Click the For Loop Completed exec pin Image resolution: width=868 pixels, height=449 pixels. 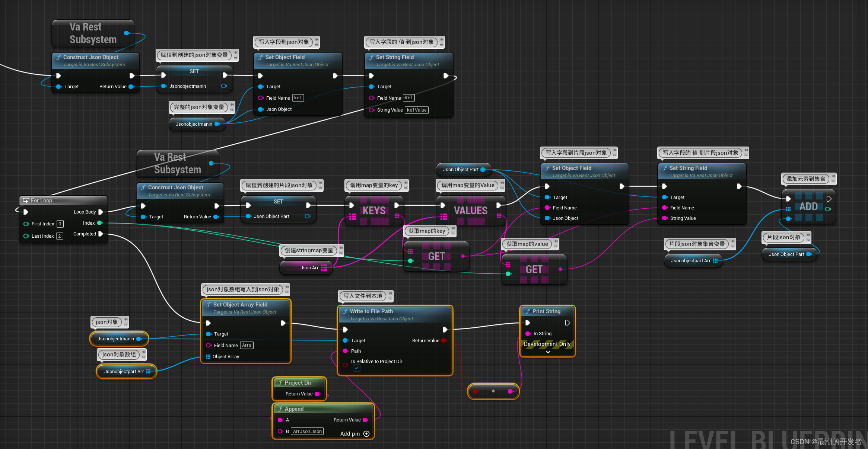click(101, 234)
